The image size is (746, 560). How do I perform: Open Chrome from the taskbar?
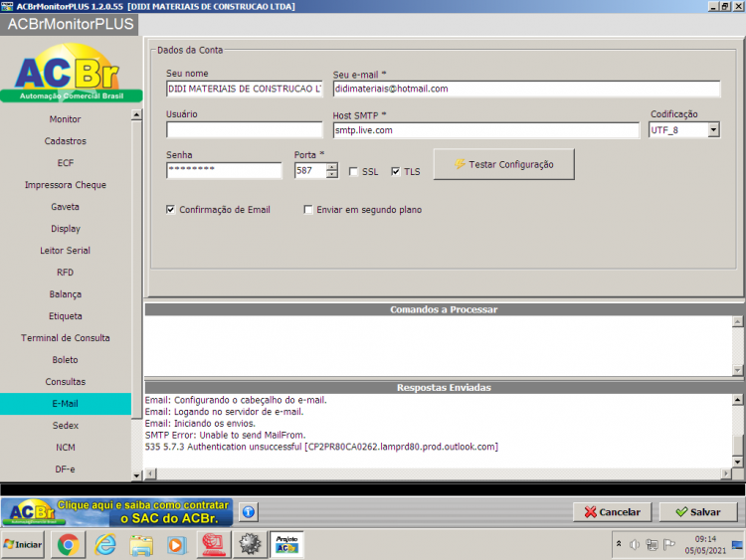coord(68,544)
